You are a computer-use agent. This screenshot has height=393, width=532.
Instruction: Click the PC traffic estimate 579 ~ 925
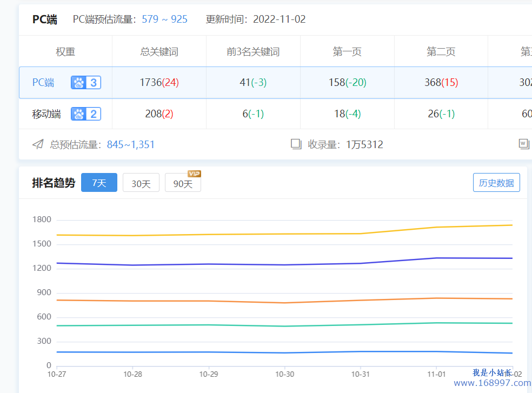164,19
